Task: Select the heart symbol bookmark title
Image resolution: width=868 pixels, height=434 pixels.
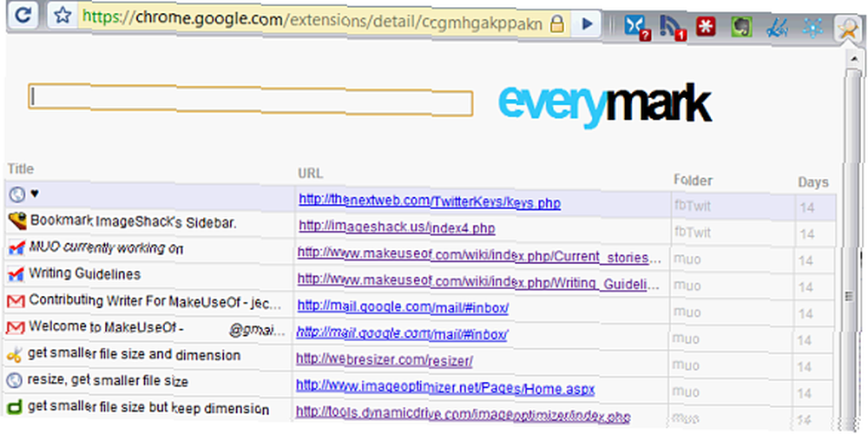Action: (x=35, y=194)
